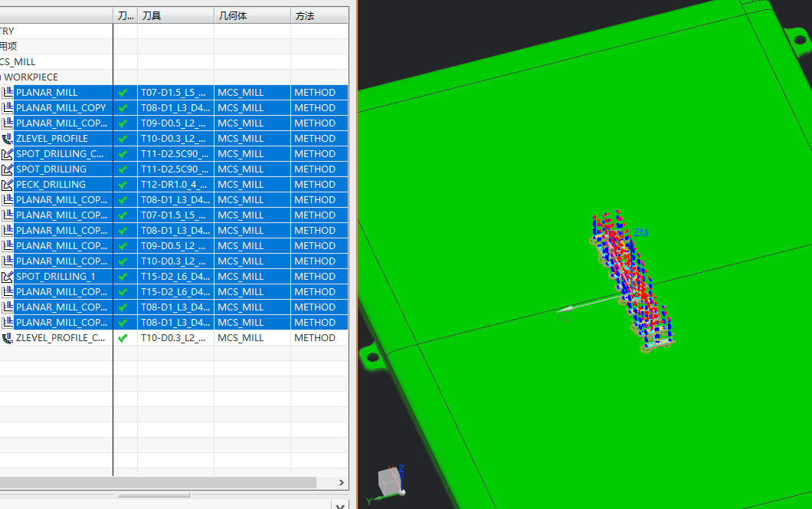812x509 pixels.
Task: Click the T15-D2_L6_D4... cell in SPOT_DRILLING_1 row
Action: pyautogui.click(x=175, y=277)
